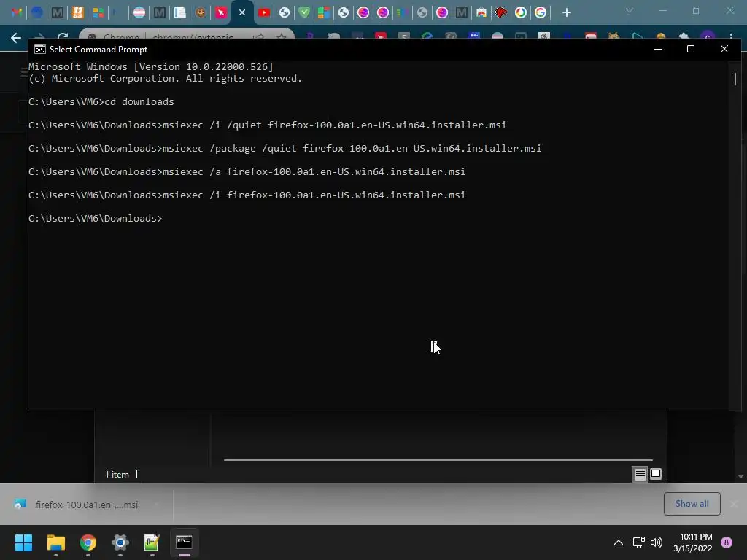Image resolution: width=747 pixels, height=560 pixels.
Task: Open the Windows Start menu
Action: 23,542
